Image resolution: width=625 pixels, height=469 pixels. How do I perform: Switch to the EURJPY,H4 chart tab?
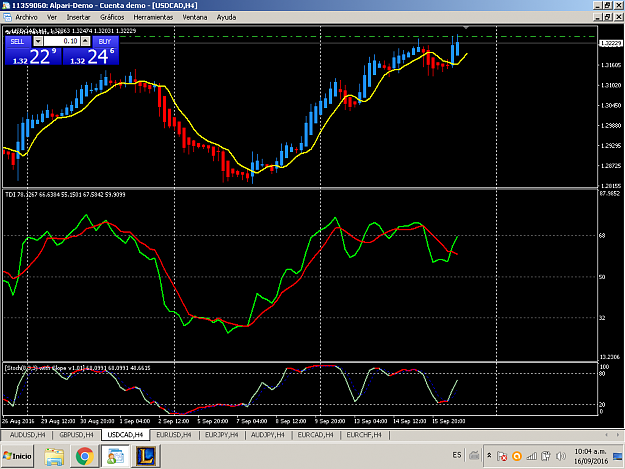click(x=222, y=435)
